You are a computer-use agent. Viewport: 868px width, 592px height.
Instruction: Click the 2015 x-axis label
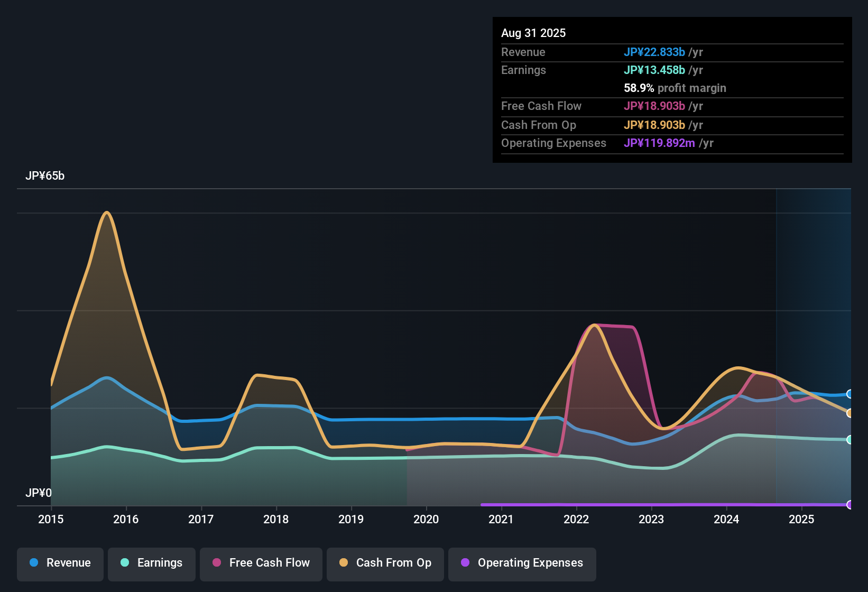pyautogui.click(x=51, y=520)
